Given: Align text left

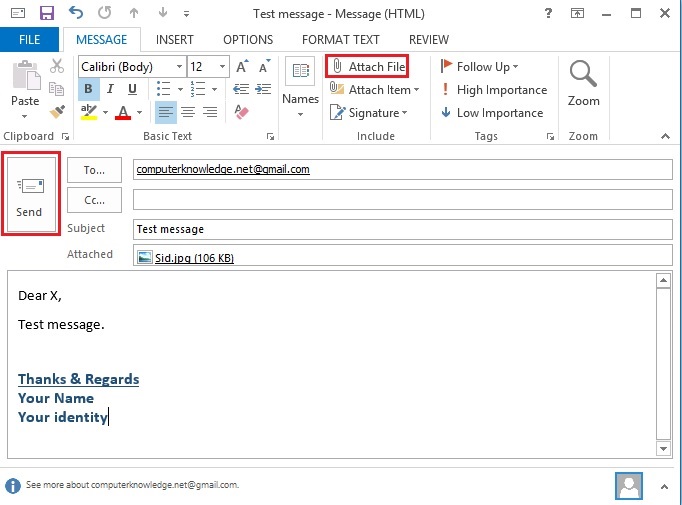Looking at the screenshot, I should coord(165,112).
